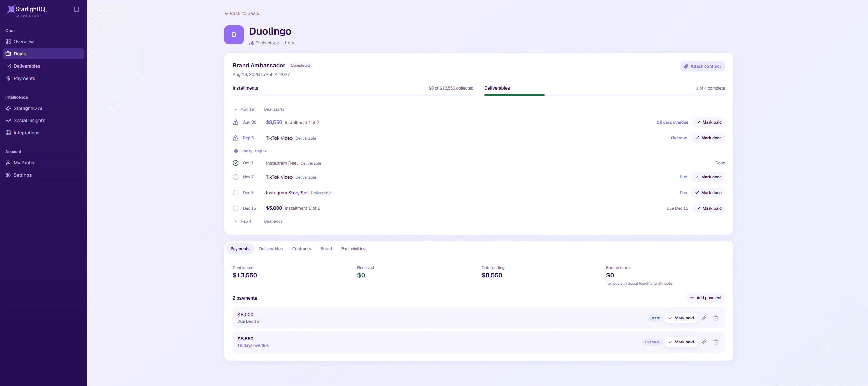This screenshot has height=386, width=868.
Task: Click the Social Insights trend icon
Action: pyautogui.click(x=8, y=120)
